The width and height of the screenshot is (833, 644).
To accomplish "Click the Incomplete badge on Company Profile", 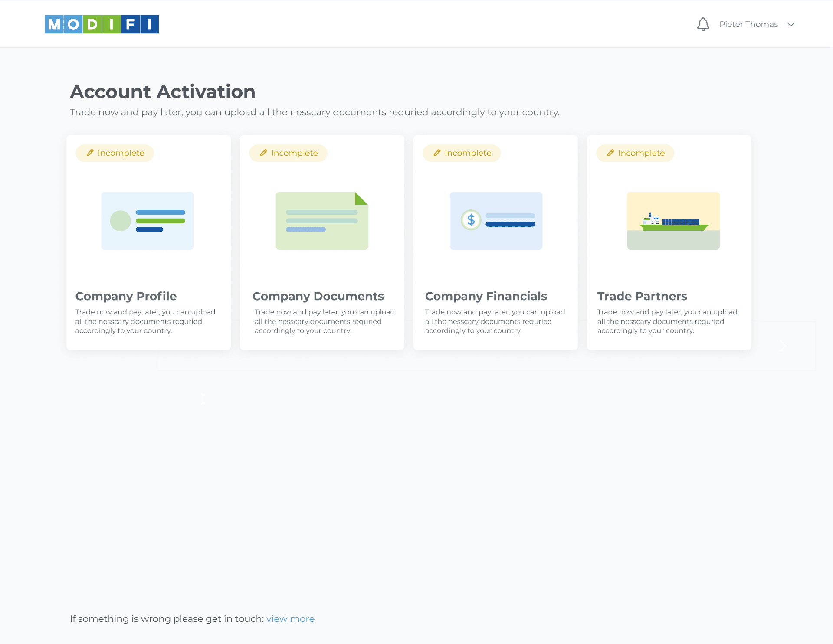I will [115, 153].
